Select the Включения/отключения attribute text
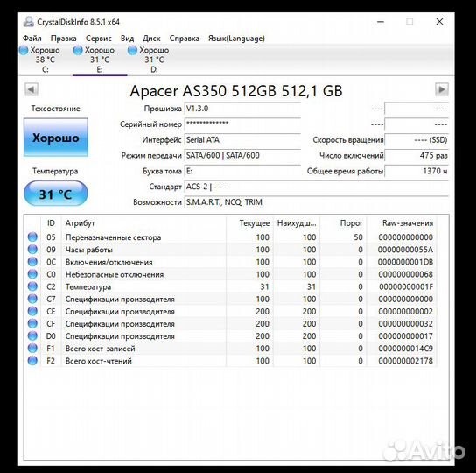This screenshot has height=473, width=476. pyautogui.click(x=109, y=262)
